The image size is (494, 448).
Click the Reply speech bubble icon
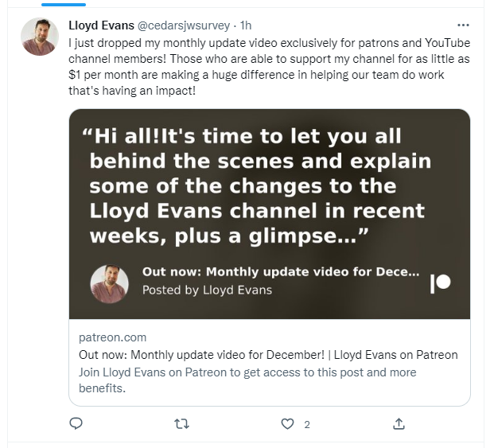(76, 423)
